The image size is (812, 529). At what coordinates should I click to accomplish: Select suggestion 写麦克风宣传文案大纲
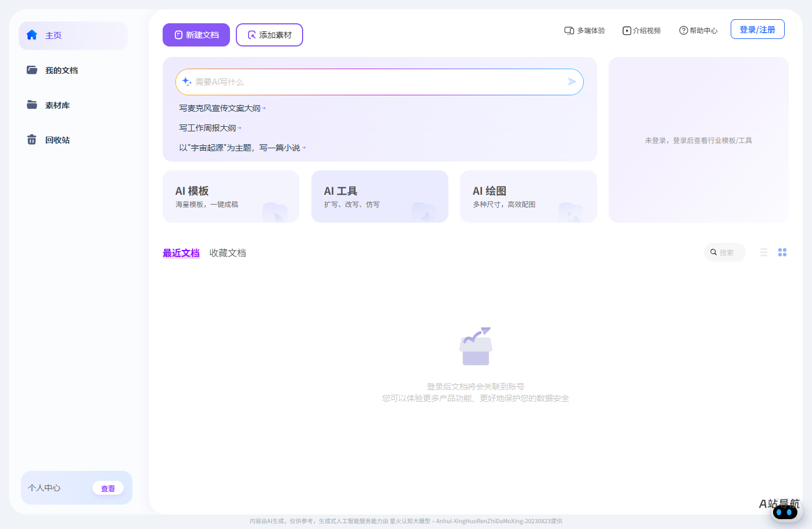tap(222, 108)
